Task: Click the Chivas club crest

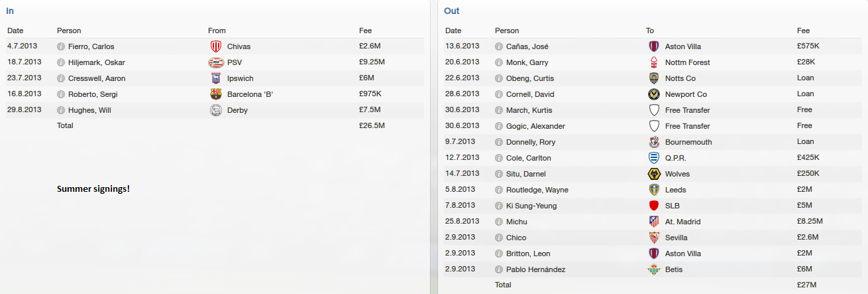Action: 215,46
